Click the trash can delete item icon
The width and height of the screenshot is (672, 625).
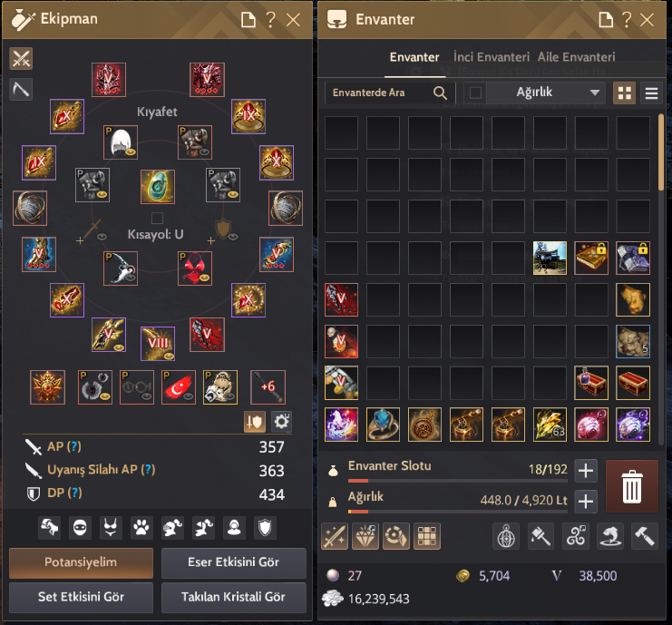point(632,486)
